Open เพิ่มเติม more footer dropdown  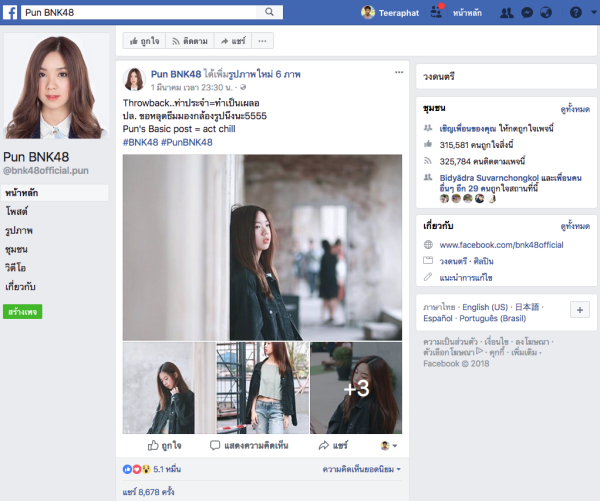pyautogui.click(x=527, y=352)
